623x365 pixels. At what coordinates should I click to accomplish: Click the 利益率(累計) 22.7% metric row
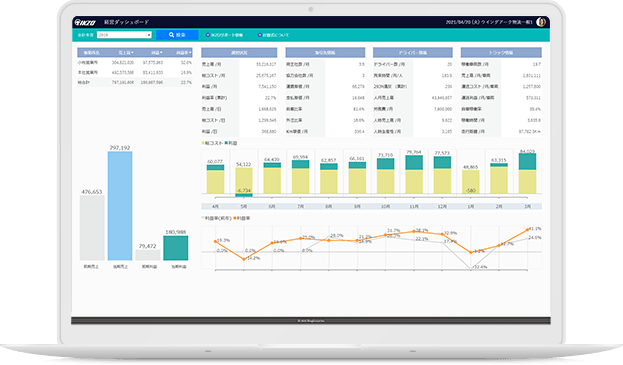point(239,98)
